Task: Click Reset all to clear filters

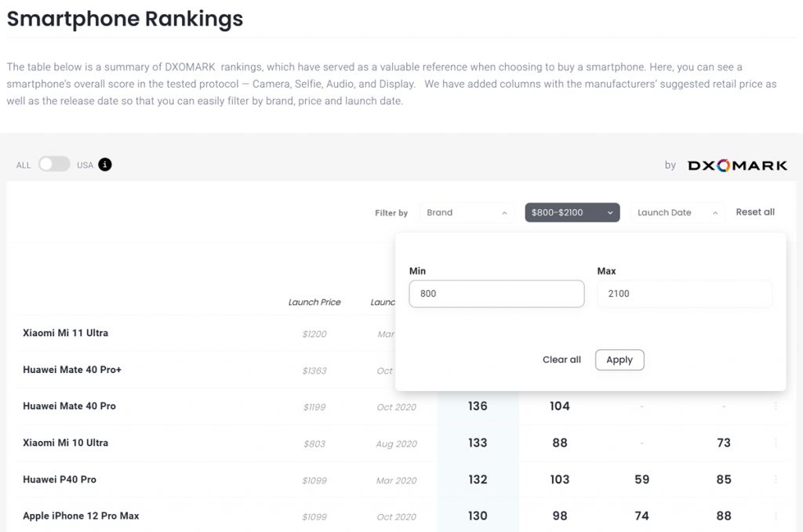Action: [x=754, y=212]
